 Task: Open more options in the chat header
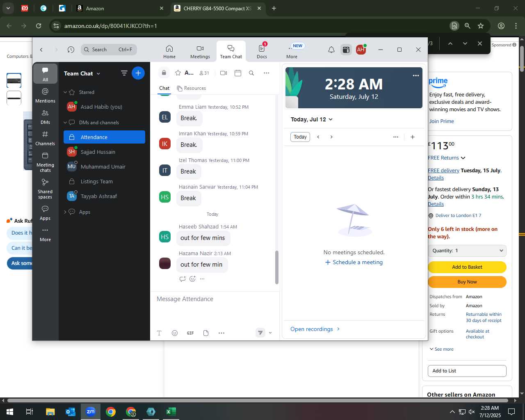tap(267, 73)
